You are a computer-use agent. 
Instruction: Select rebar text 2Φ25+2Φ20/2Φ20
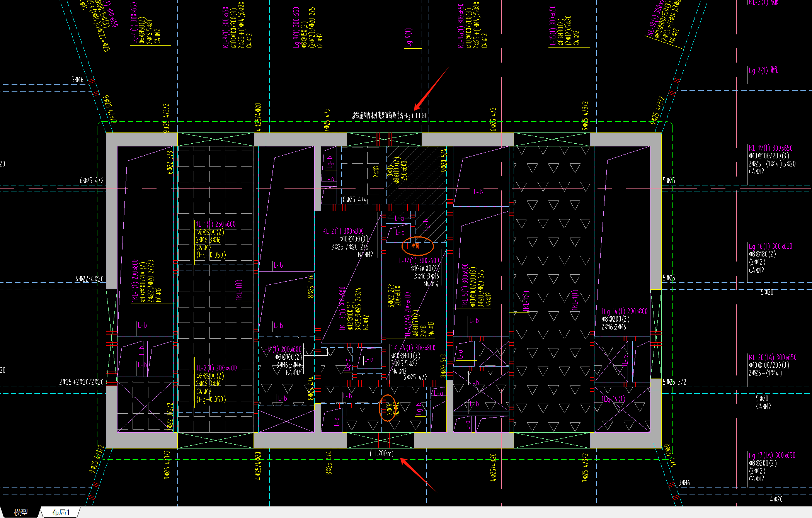(x=81, y=382)
